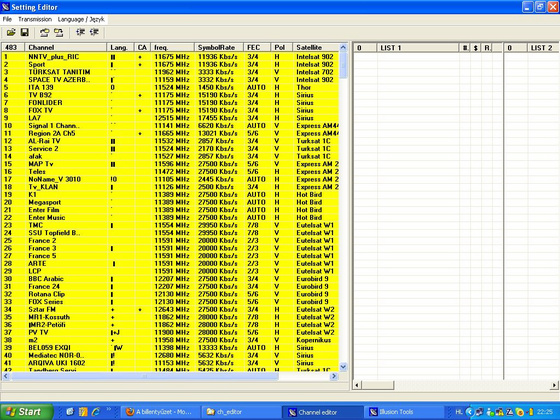Open the File menu
The height and width of the screenshot is (420, 560).
[7, 19]
